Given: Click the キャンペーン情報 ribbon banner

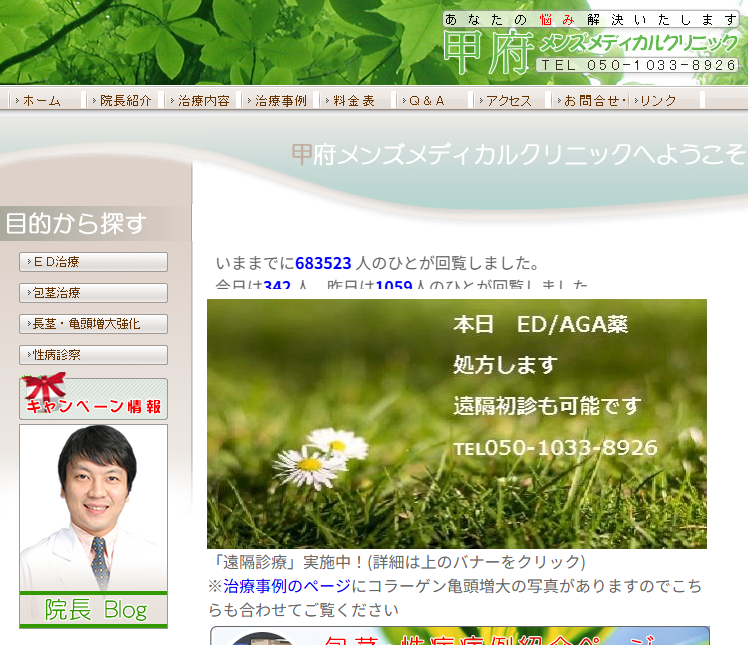Looking at the screenshot, I should (x=93, y=398).
